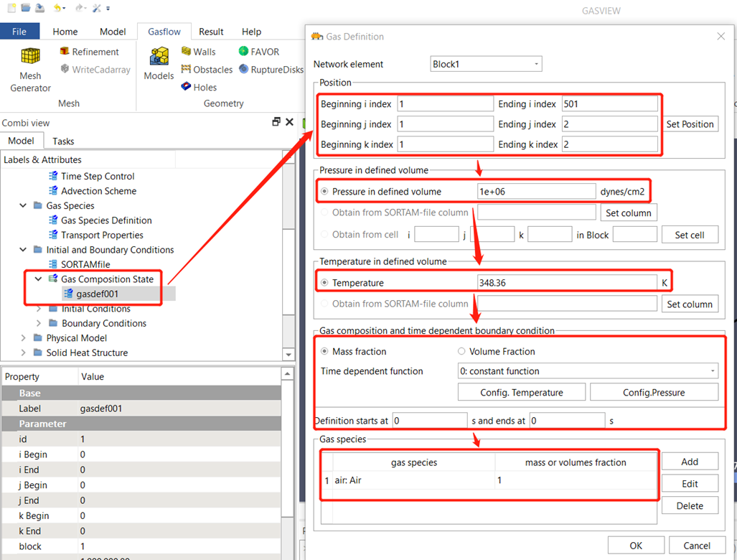Image resolution: width=737 pixels, height=560 pixels.
Task: Click the pressure value field 1e+06
Action: tap(536, 192)
